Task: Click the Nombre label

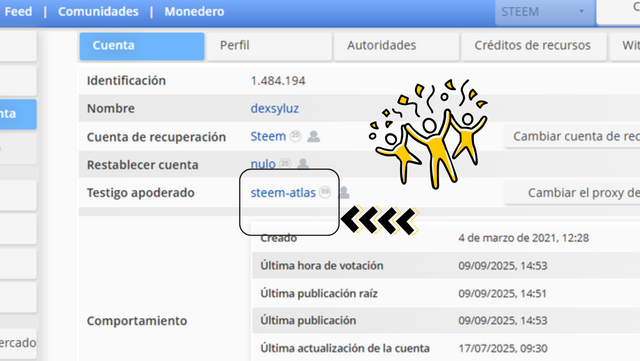Action: pyautogui.click(x=111, y=109)
